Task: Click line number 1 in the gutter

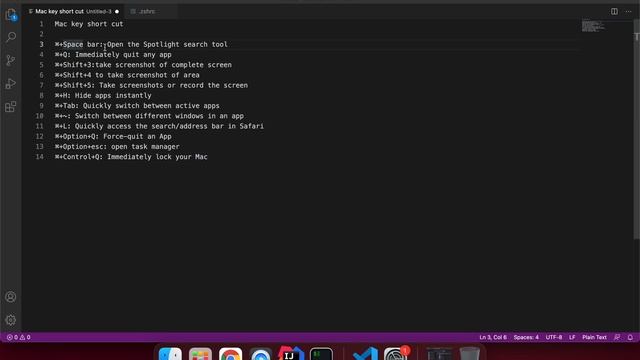Action: click(x=41, y=24)
